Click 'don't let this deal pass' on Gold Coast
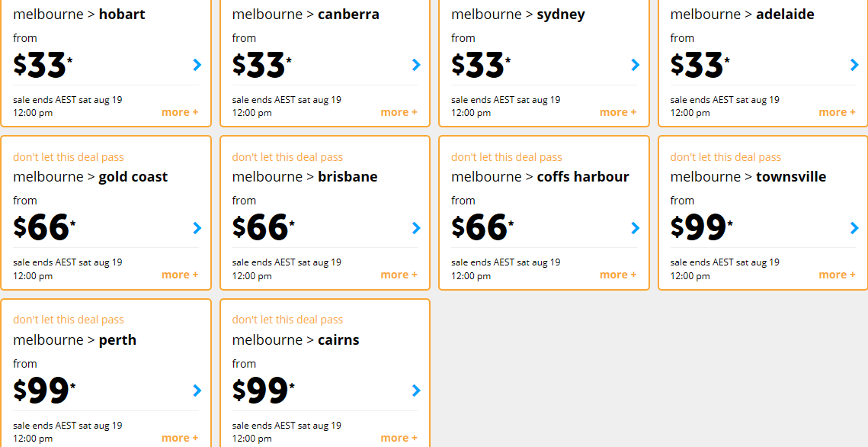The image size is (868, 447). click(x=68, y=157)
